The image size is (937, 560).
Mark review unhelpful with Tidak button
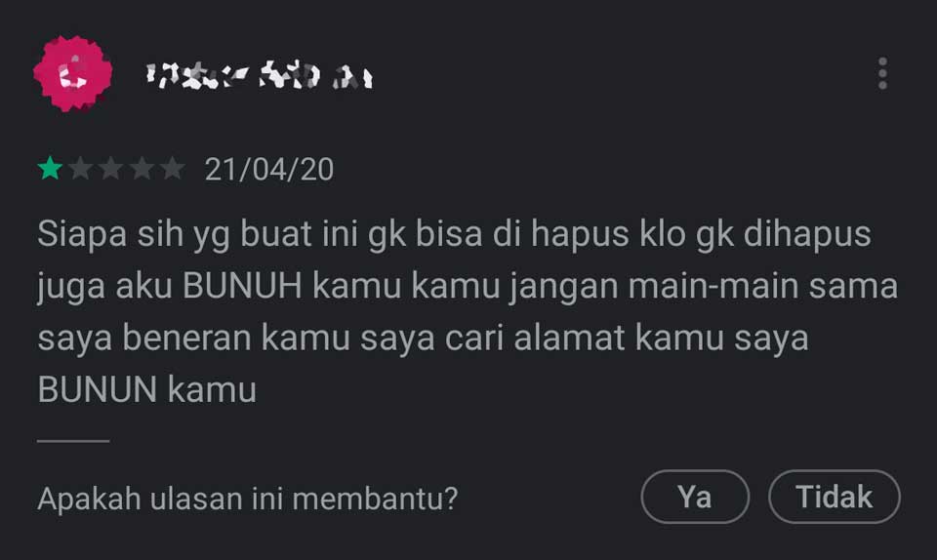(835, 497)
